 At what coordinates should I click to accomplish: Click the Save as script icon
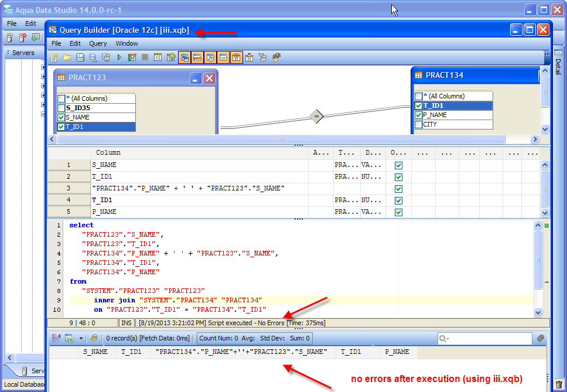click(x=106, y=57)
